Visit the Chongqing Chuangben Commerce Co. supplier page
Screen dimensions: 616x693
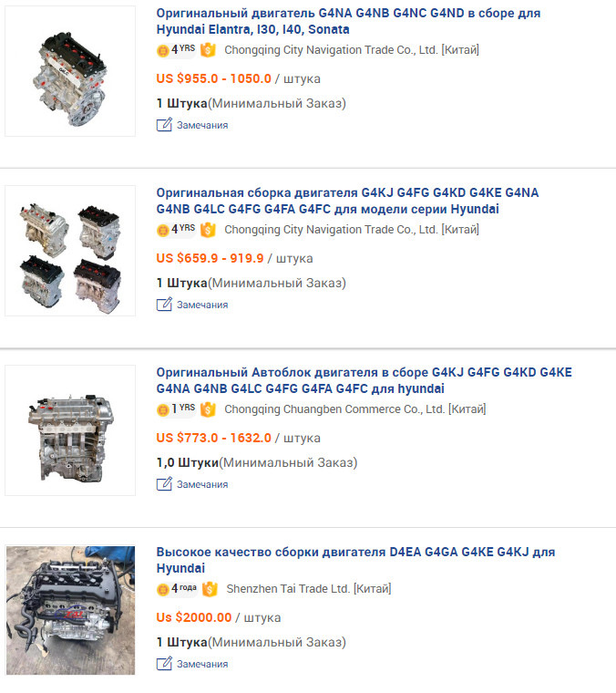355,409
